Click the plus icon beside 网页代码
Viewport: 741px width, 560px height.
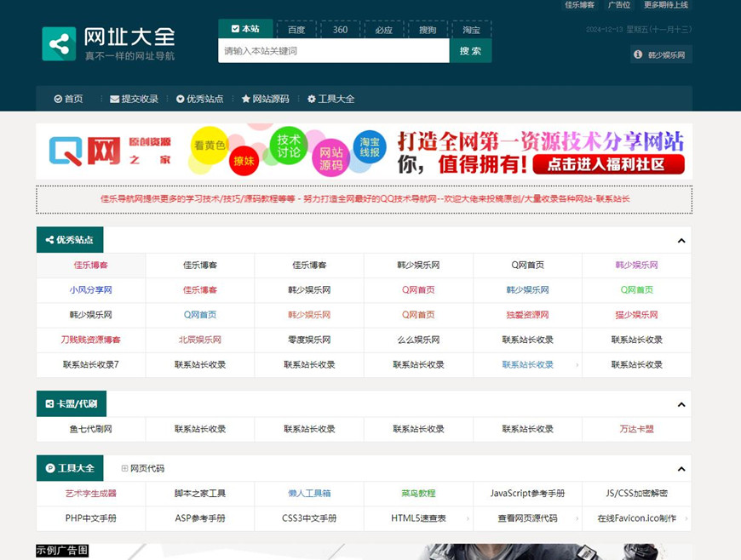tap(124, 468)
